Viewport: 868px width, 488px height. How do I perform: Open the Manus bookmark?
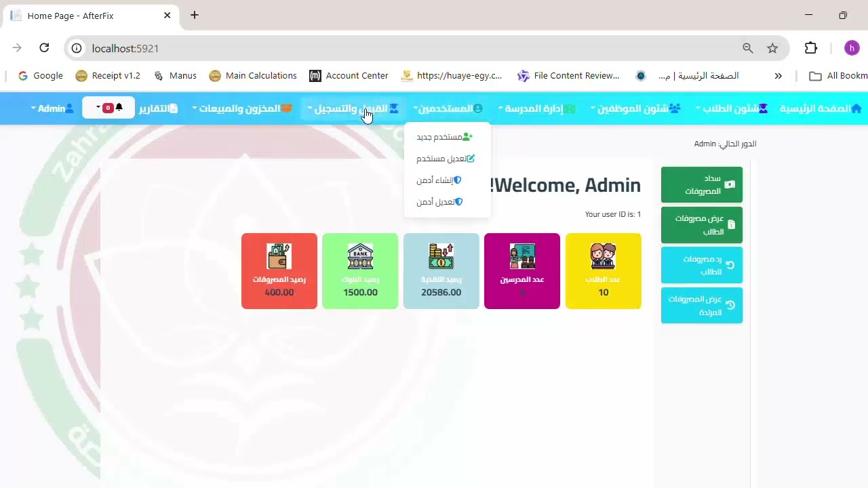click(175, 76)
